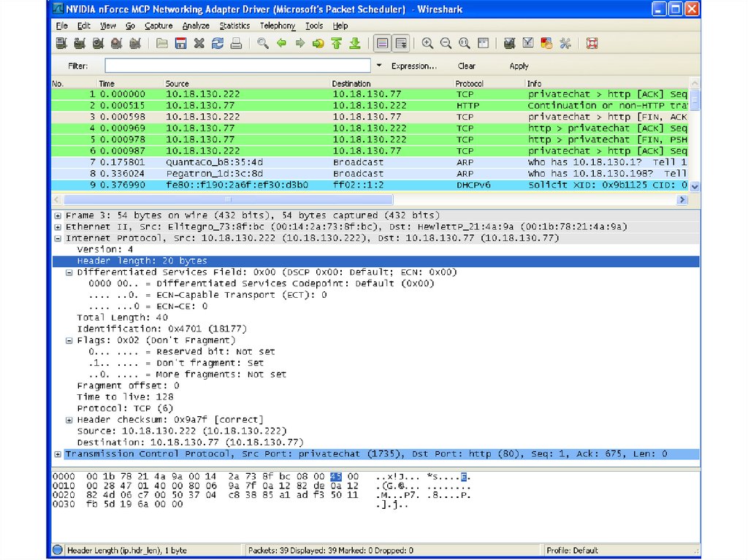Click the Help lifebuoy icon
The height and width of the screenshot is (560, 748).
coord(592,44)
